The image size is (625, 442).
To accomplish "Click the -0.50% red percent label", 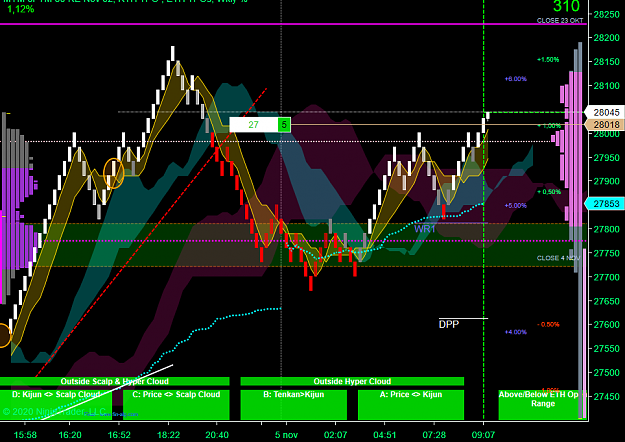I will pos(548,324).
